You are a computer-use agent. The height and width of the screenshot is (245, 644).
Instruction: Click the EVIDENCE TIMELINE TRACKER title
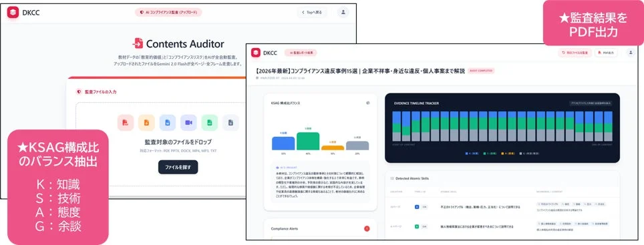(x=416, y=103)
